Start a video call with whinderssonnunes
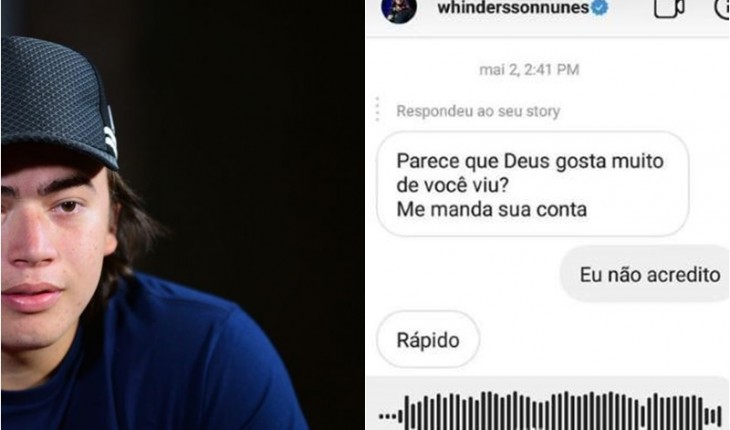The image size is (730, 430). [x=669, y=8]
